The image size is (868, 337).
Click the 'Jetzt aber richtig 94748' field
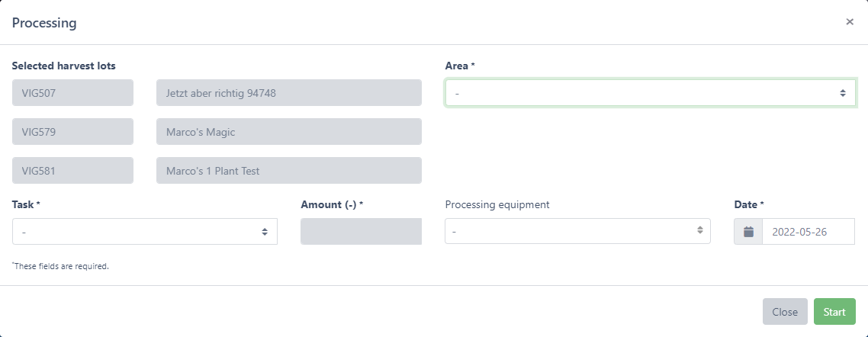288,93
